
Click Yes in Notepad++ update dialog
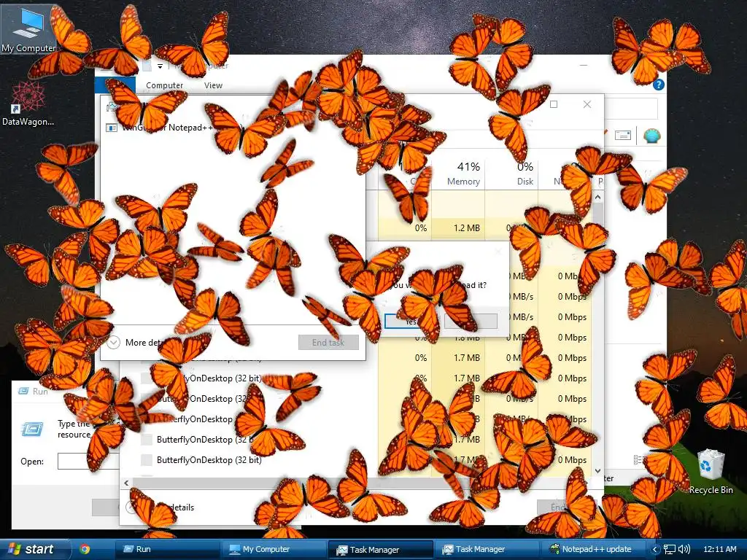pos(411,322)
